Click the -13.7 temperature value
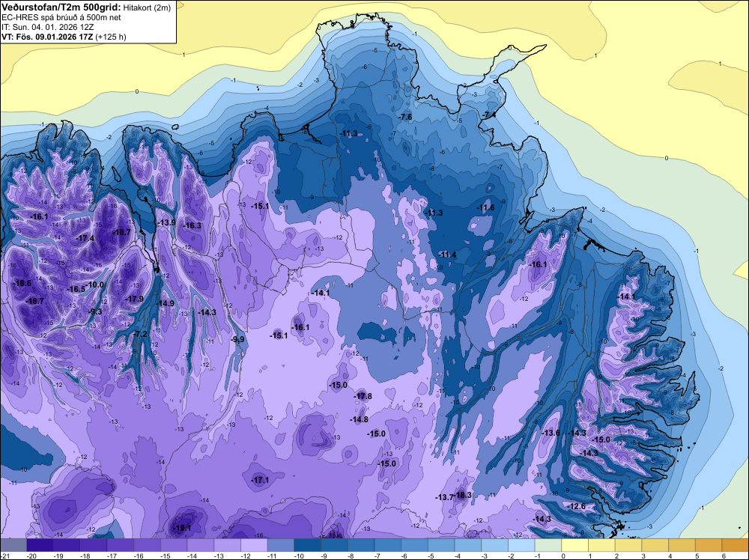 pyautogui.click(x=444, y=497)
